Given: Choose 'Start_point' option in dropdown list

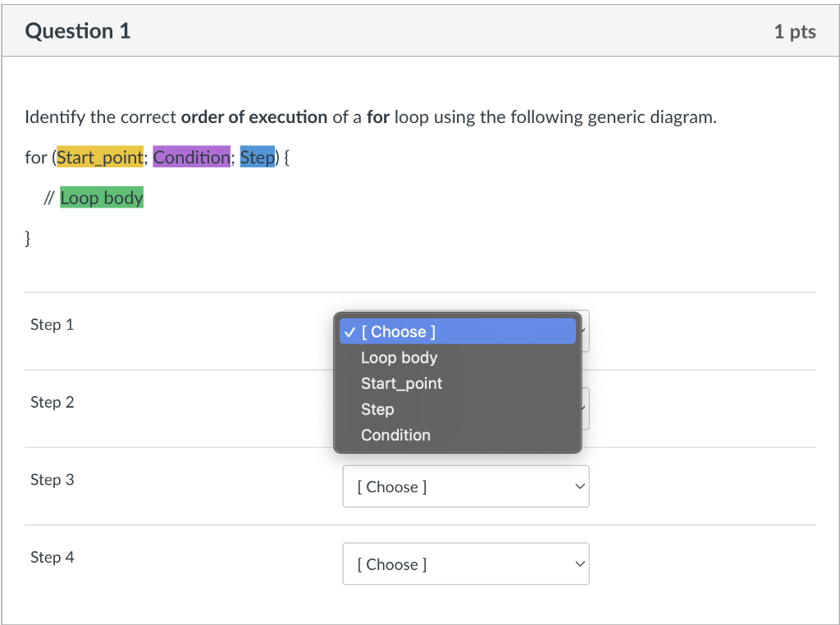Looking at the screenshot, I should click(x=401, y=383).
